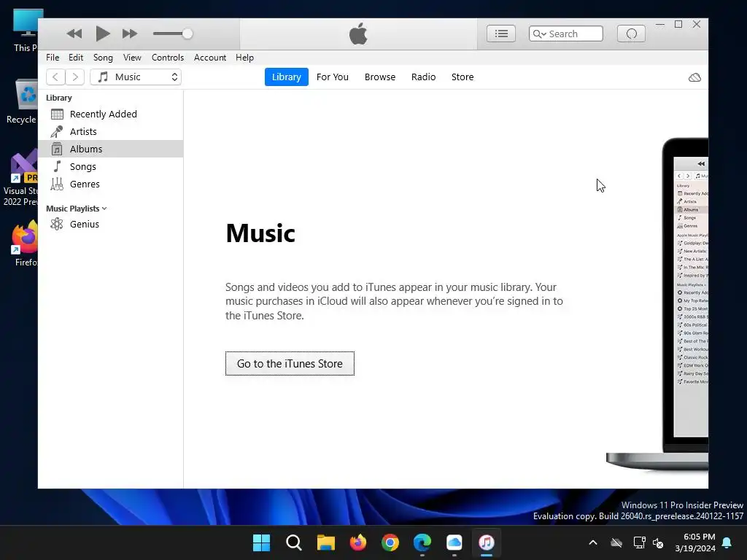Click Go to the iTunes Store button
This screenshot has width=747, height=560.
coord(290,364)
